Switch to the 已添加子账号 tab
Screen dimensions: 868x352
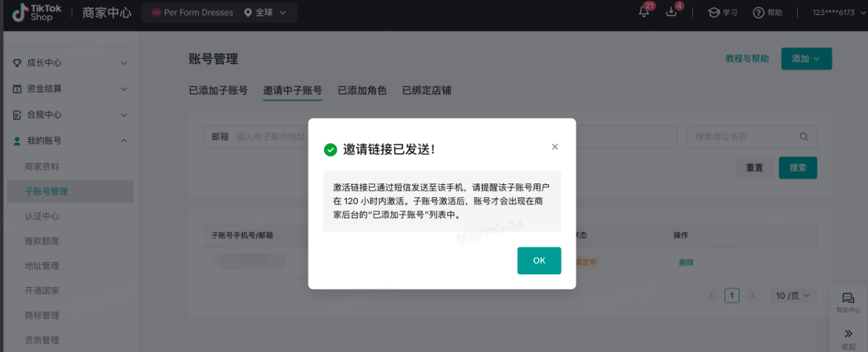(218, 90)
